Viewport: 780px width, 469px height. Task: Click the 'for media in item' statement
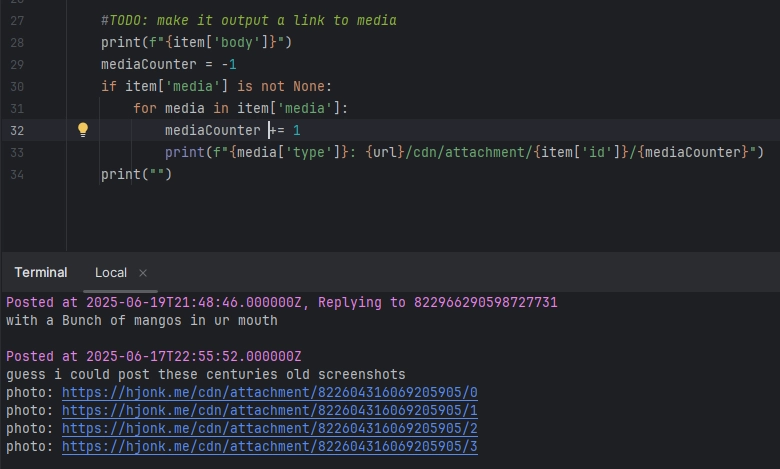tap(241, 108)
